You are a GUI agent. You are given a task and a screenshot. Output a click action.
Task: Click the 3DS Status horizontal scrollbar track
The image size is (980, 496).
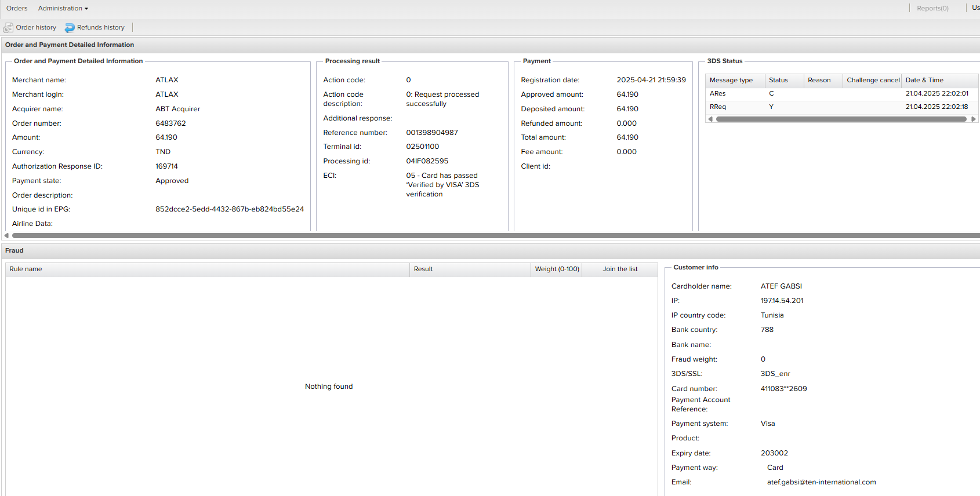(841, 119)
